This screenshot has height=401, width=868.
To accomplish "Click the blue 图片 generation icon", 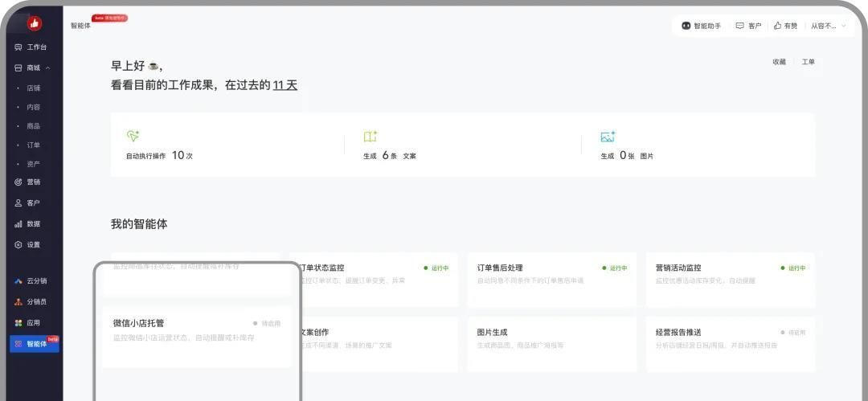I will pos(608,137).
